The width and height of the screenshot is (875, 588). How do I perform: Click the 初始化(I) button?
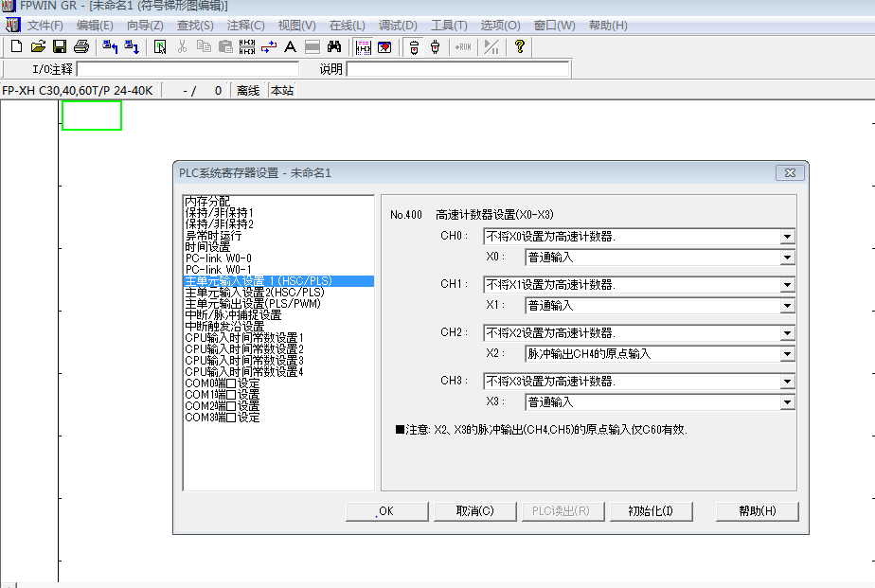(650, 511)
